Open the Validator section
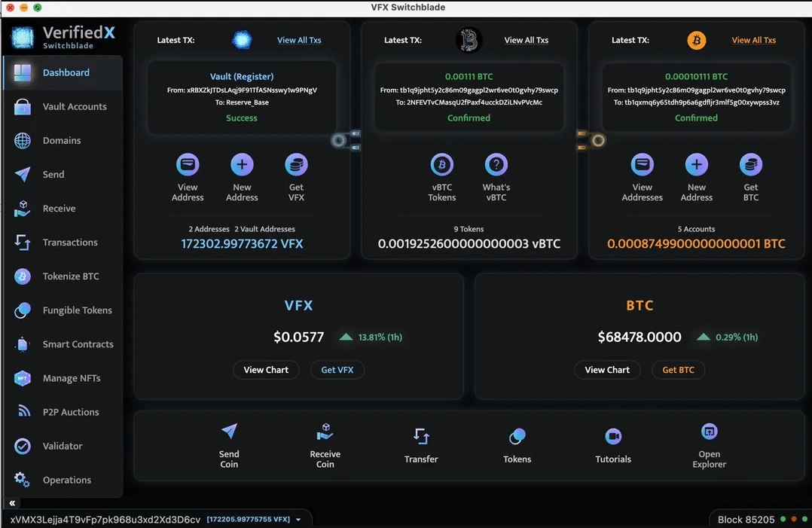812x528 pixels. [20, 445]
